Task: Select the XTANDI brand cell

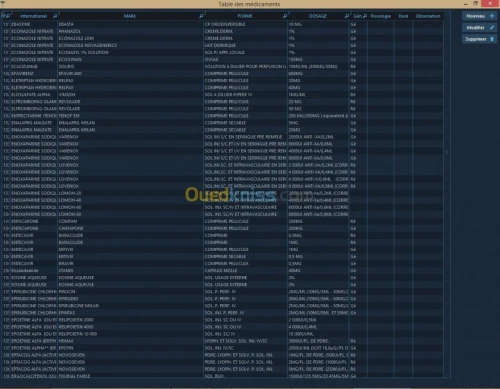Action: 130,270
